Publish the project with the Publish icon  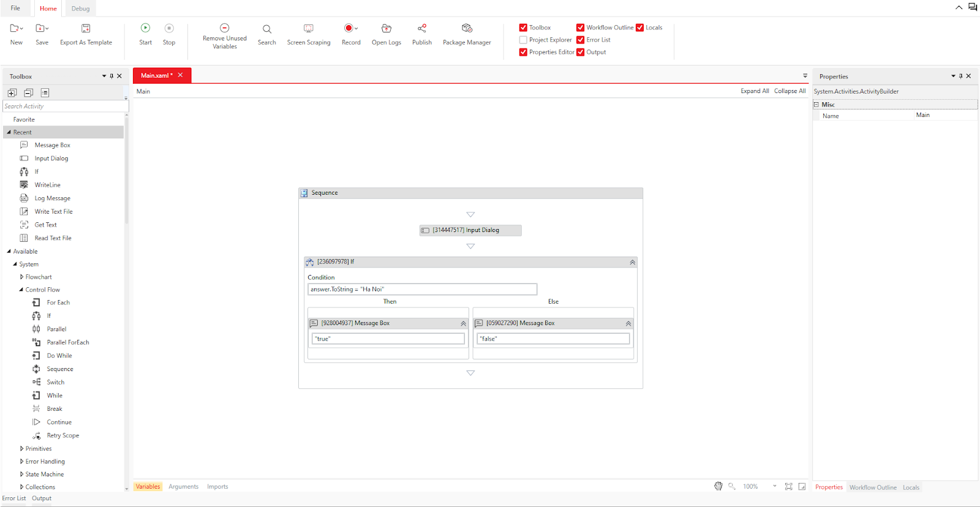[x=422, y=28]
